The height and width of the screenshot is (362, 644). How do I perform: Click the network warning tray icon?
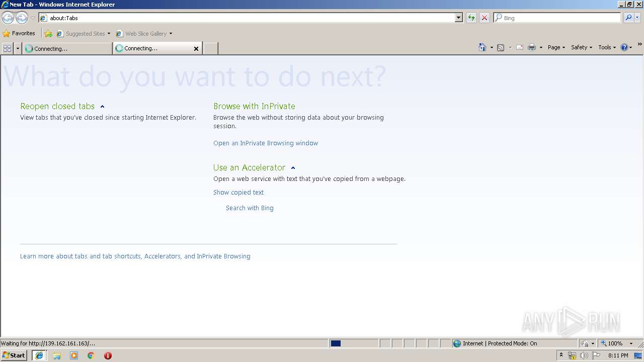pos(572,355)
